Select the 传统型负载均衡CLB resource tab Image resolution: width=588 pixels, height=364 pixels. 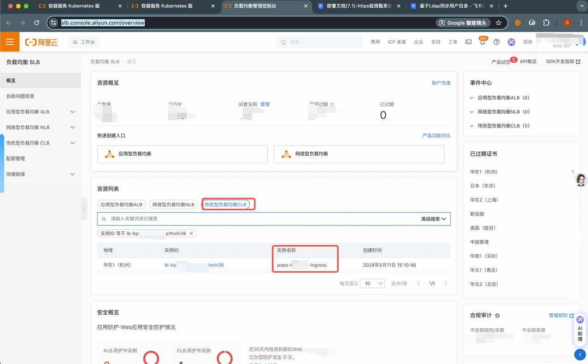[226, 205]
